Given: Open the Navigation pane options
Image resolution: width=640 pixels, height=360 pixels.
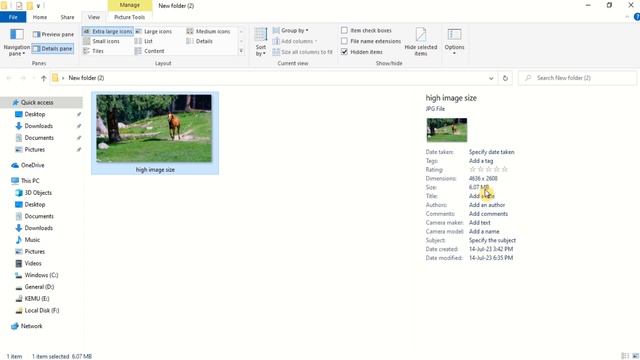Looking at the screenshot, I should click(x=16, y=42).
